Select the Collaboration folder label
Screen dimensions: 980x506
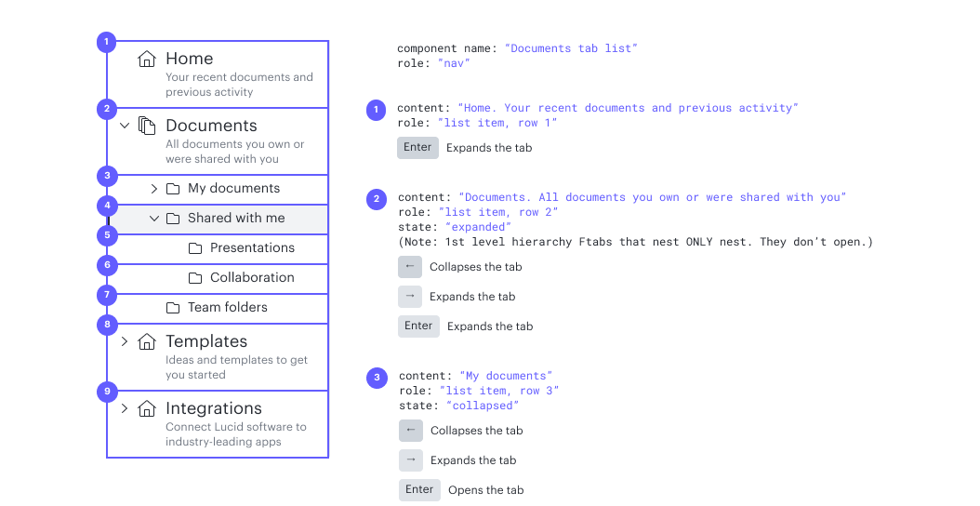click(x=252, y=278)
